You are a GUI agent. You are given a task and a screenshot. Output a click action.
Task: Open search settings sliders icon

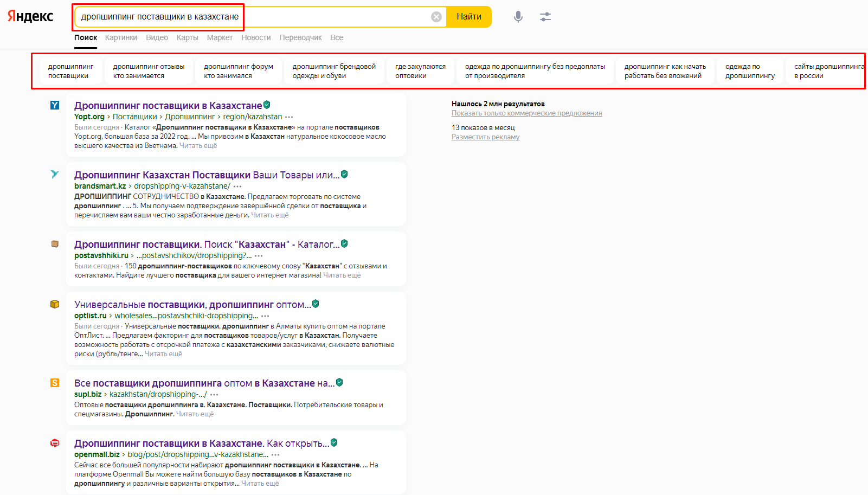tap(545, 17)
